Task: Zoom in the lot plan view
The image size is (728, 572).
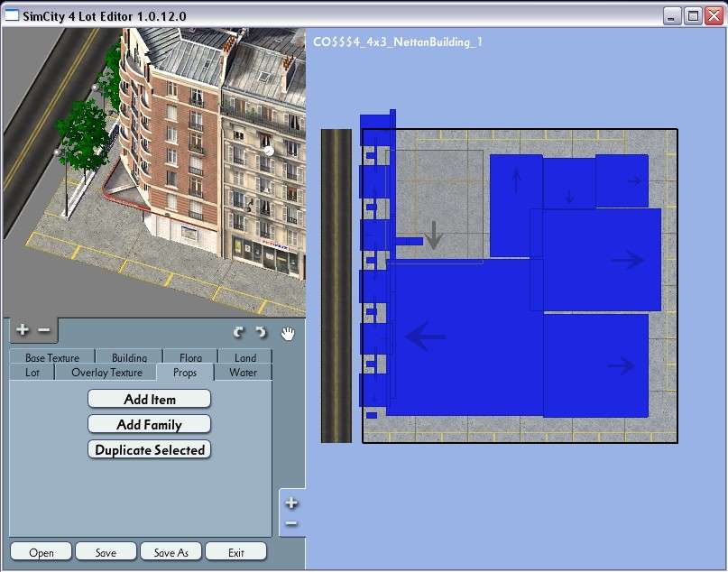Action: click(291, 503)
